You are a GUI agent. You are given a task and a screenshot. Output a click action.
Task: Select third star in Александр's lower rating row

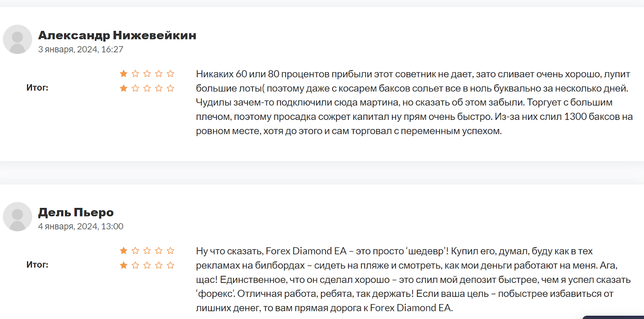(x=147, y=88)
